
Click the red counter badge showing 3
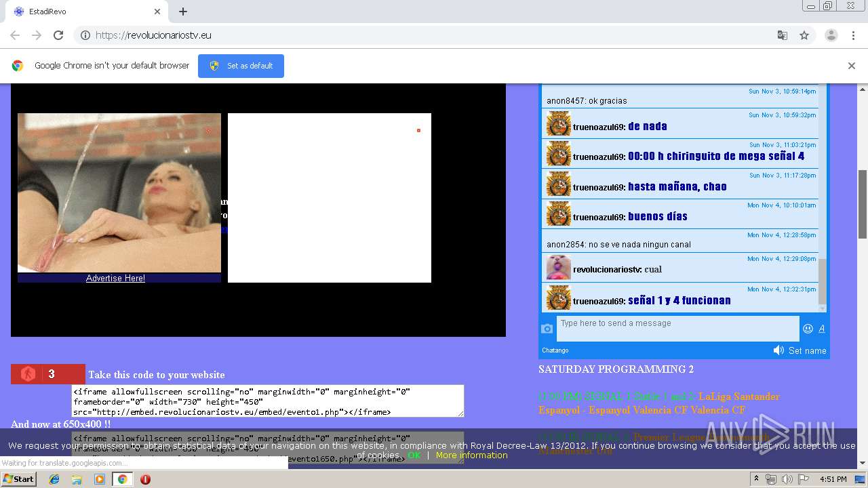click(48, 374)
